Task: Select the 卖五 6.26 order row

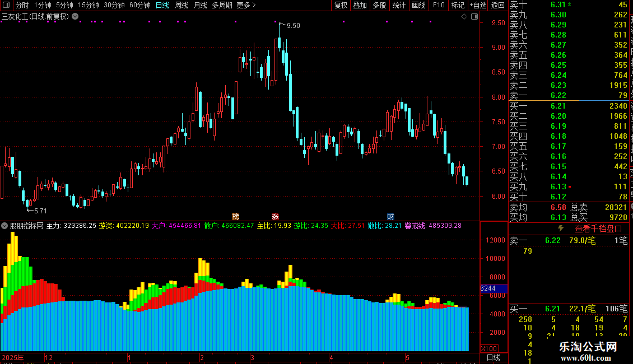Action: [569, 55]
